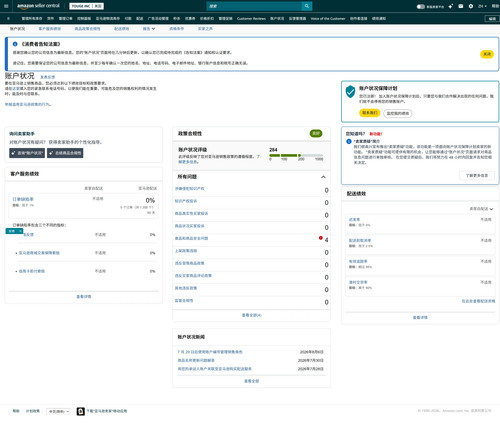
Task: Open the footer language selector
Action: [x=58, y=411]
